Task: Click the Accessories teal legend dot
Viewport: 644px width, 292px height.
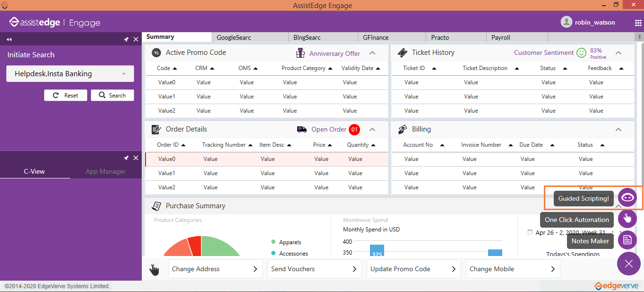Action: pos(274,253)
